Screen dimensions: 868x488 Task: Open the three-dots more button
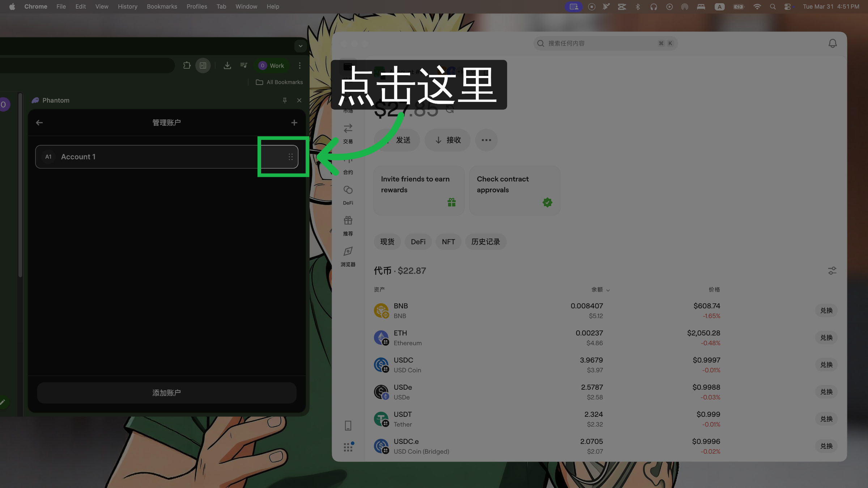(x=486, y=140)
